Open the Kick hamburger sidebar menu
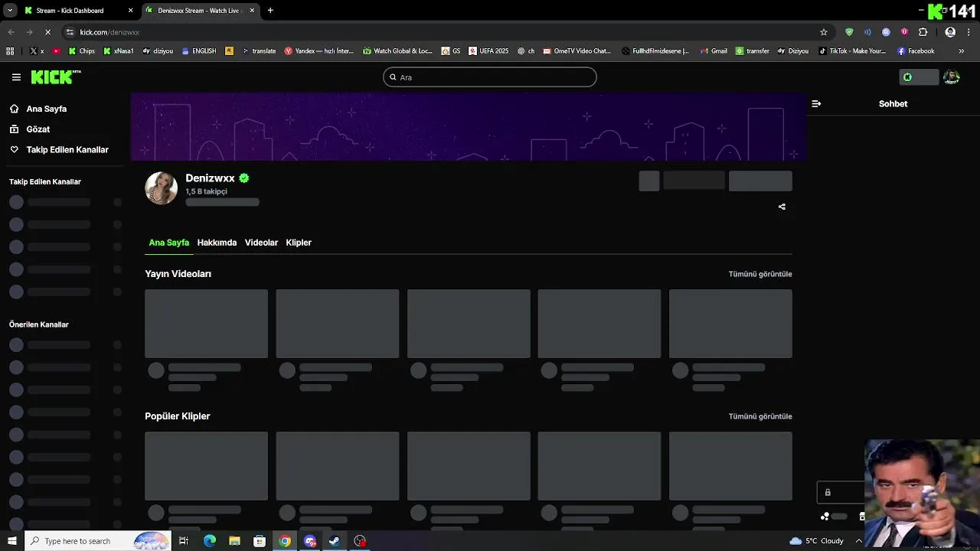Image resolution: width=980 pixels, height=551 pixels. (x=16, y=77)
